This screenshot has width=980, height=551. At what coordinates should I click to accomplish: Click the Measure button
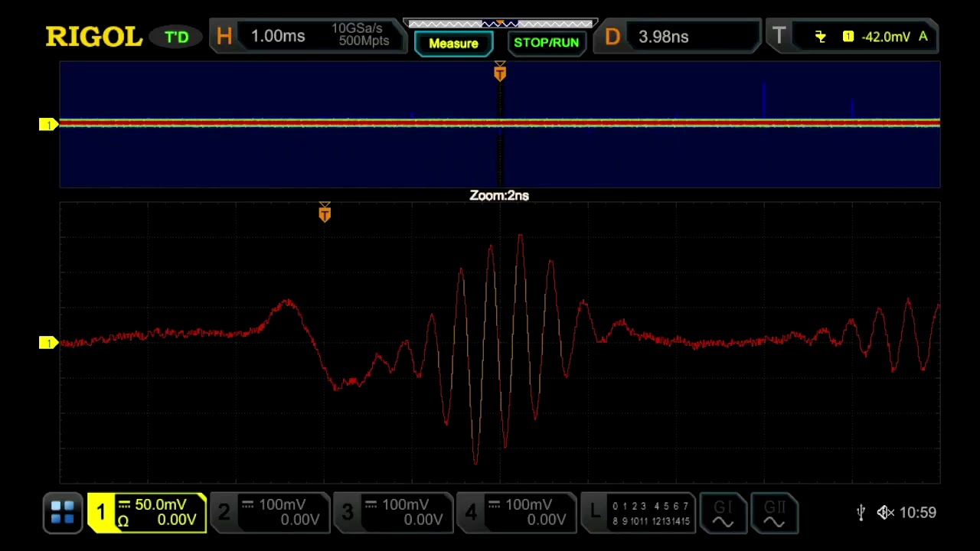453,43
